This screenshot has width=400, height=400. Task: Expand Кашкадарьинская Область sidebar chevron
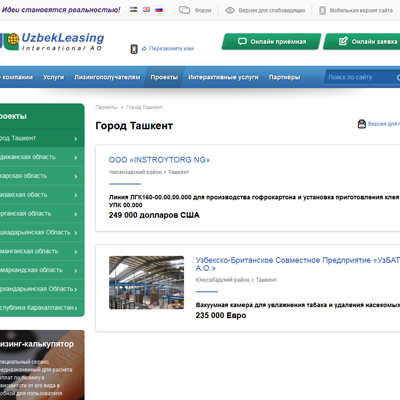76,233
